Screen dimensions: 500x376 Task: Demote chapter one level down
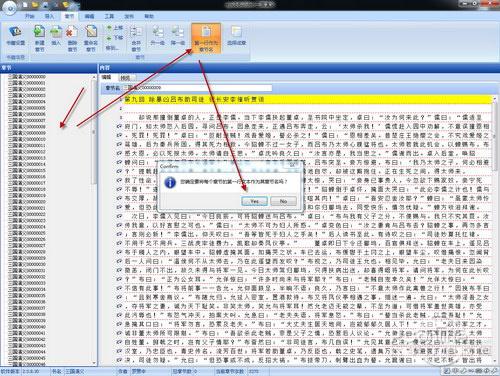[178, 36]
